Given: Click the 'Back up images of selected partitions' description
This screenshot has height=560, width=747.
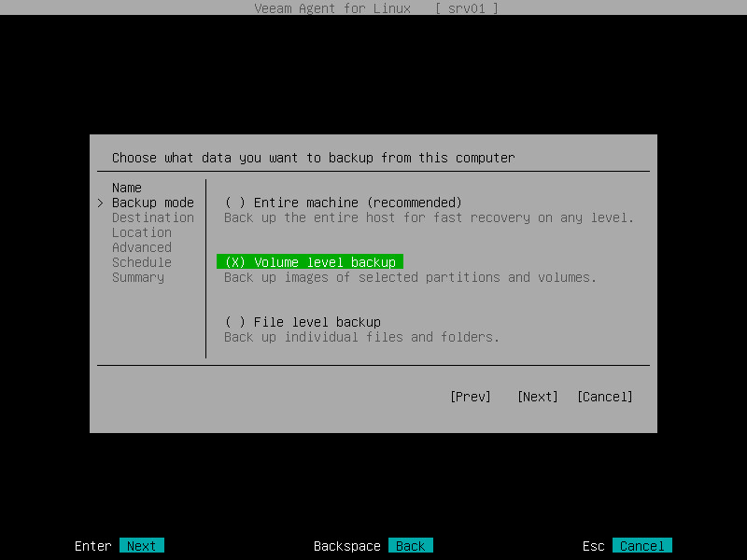Looking at the screenshot, I should (410, 277).
